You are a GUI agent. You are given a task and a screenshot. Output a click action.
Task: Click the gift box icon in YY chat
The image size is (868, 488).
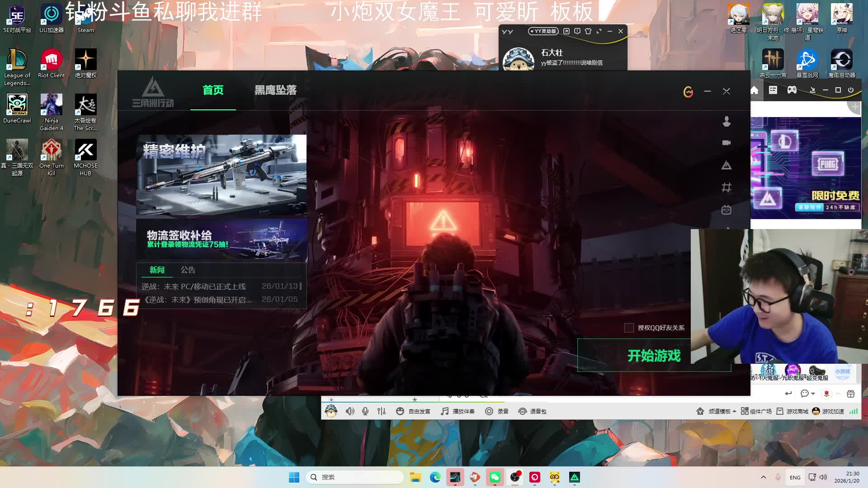pos(850,394)
